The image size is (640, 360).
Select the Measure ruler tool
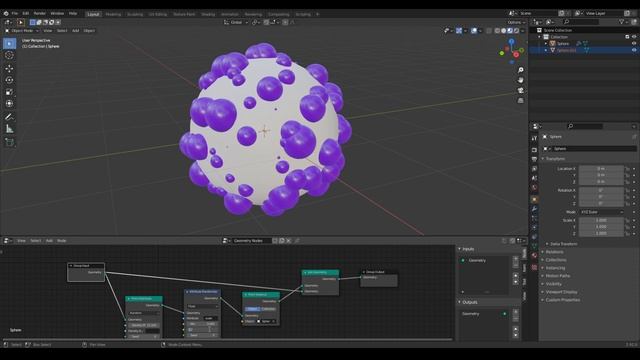point(9,129)
